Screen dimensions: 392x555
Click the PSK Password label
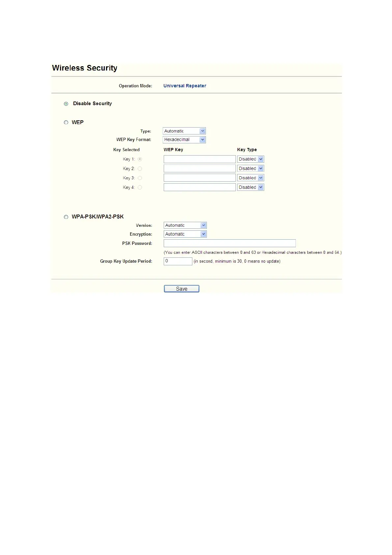[x=137, y=243]
